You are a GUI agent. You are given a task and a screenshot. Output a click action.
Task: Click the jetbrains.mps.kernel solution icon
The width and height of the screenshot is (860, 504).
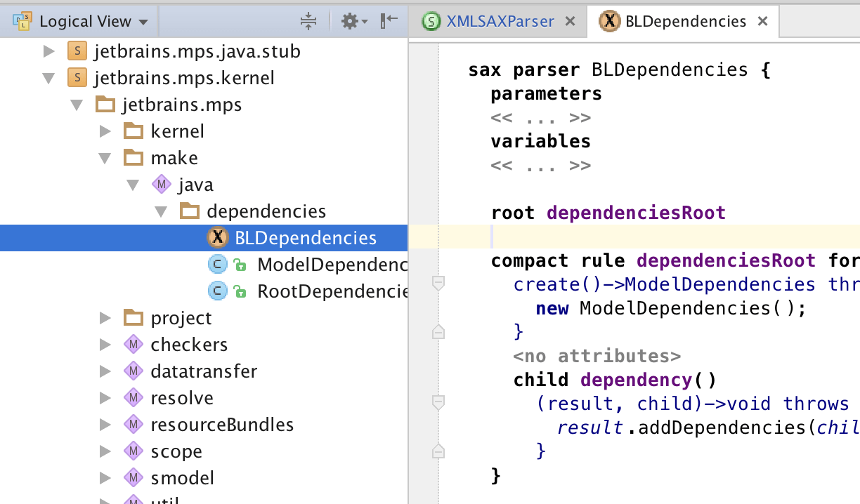pyautogui.click(x=77, y=78)
